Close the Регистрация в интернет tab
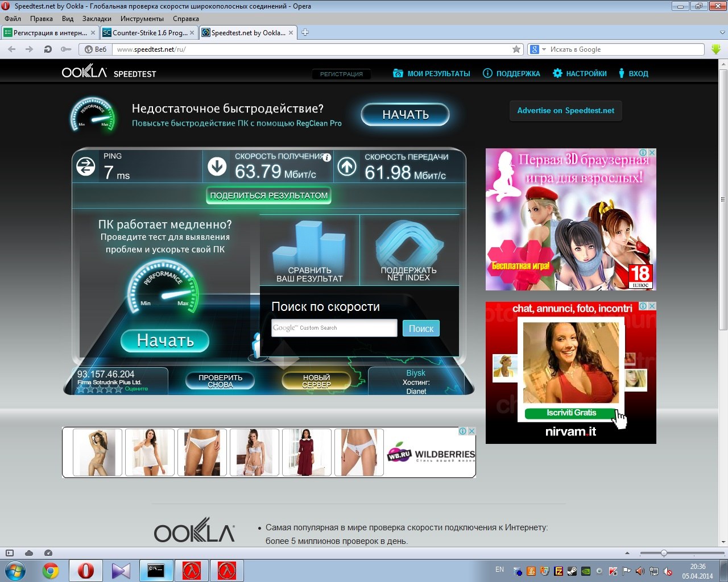 (x=93, y=33)
